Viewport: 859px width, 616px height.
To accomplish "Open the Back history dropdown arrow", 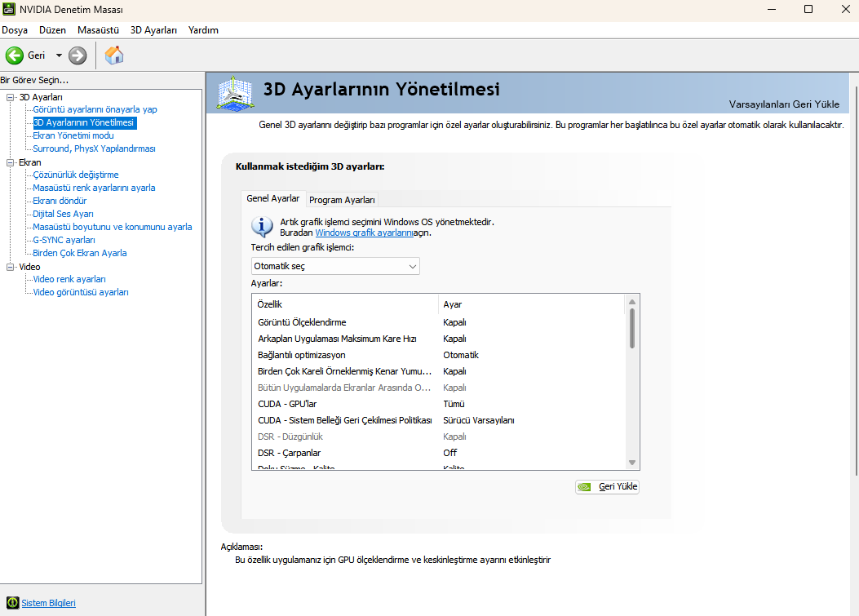I will tap(59, 55).
